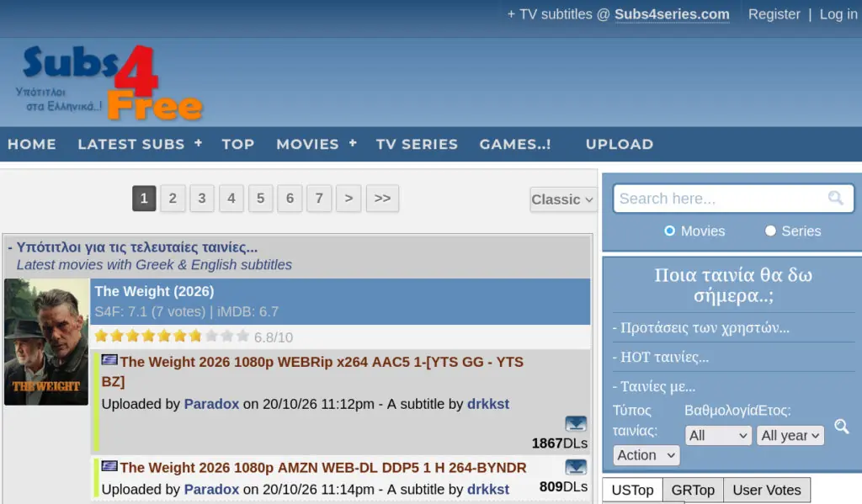Click the Ποια ταινία θα δω σήμερα heading
Image resolution: width=862 pixels, height=504 pixels.
click(x=733, y=285)
